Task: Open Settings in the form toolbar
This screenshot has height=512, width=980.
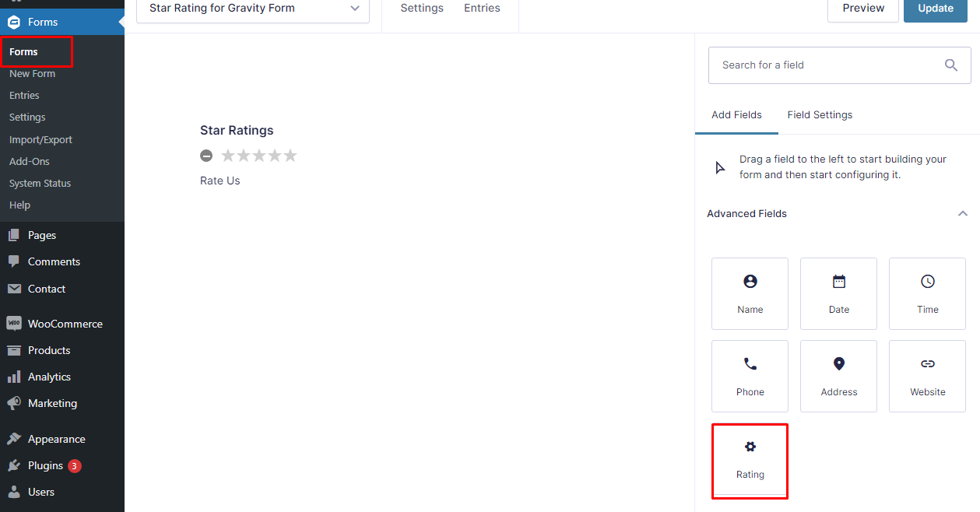Action: (x=421, y=8)
